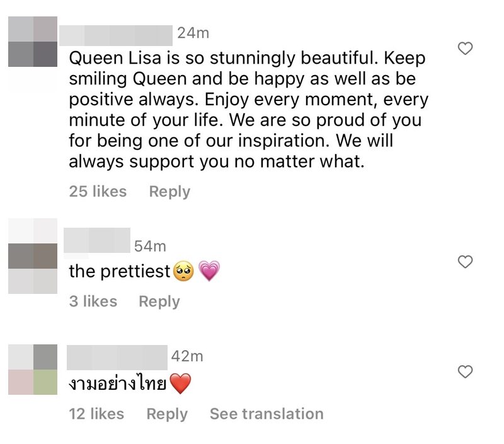This screenshot has height=444, width=504.
Task: Open profile picture of 54m commenter
Action: pyautogui.click(x=33, y=256)
